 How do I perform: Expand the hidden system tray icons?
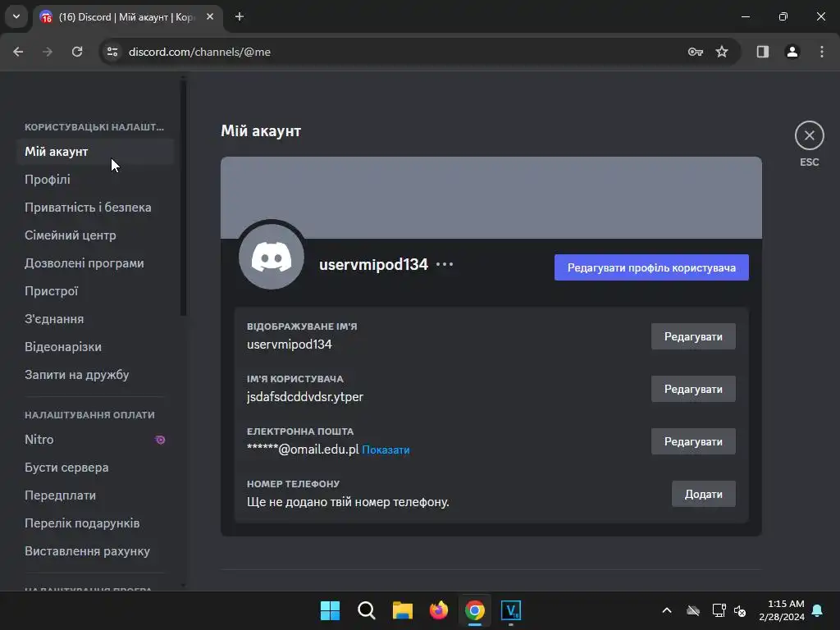667,610
